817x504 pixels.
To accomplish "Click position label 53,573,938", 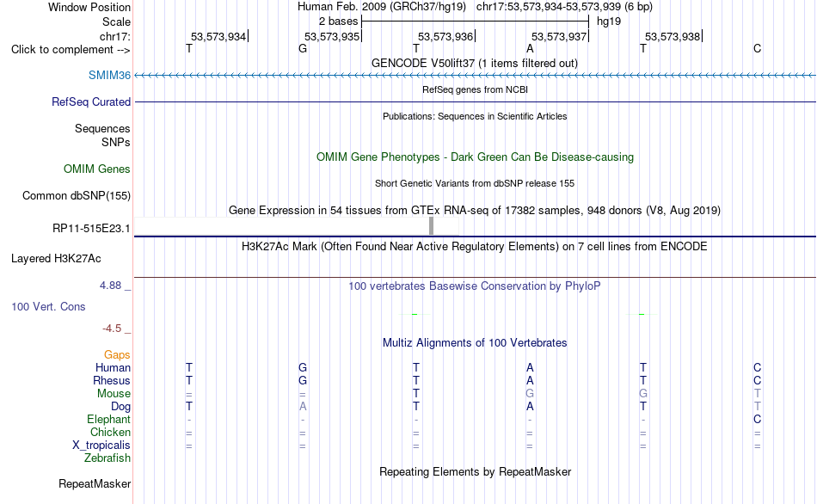I will [673, 36].
